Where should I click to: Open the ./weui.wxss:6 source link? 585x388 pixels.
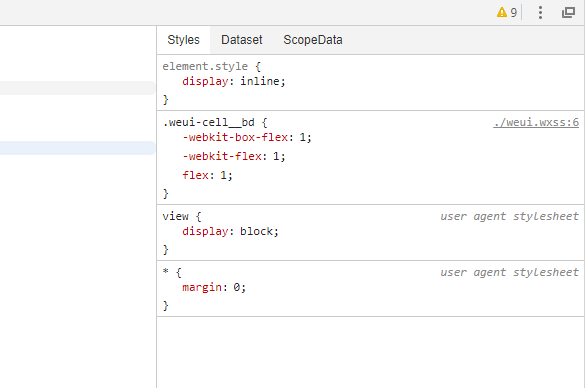536,122
